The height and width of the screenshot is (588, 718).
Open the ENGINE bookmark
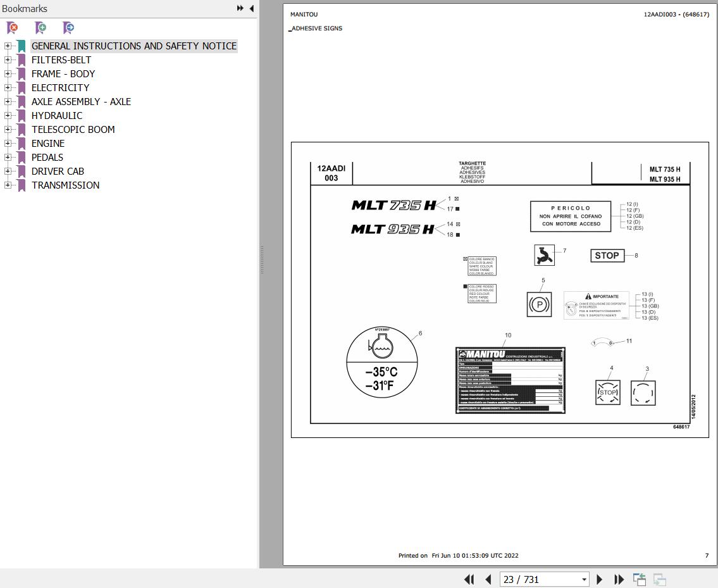coord(47,144)
